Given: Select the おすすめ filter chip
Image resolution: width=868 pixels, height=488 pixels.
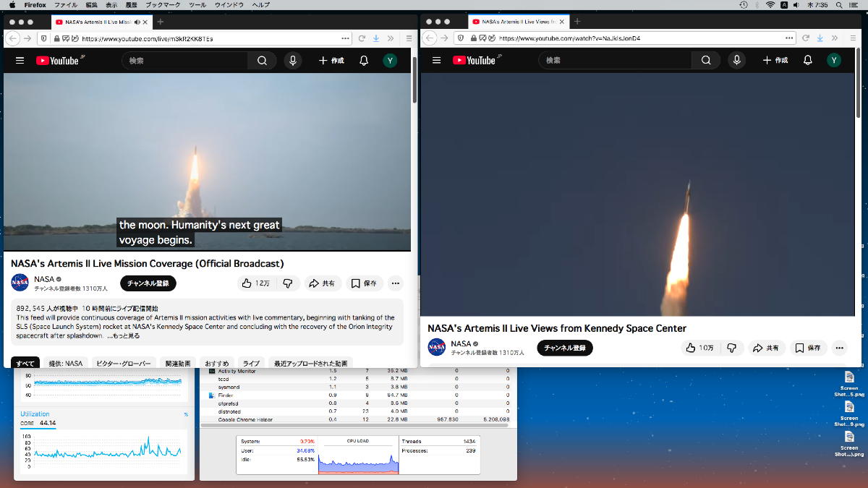Looking at the screenshot, I should 217,364.
